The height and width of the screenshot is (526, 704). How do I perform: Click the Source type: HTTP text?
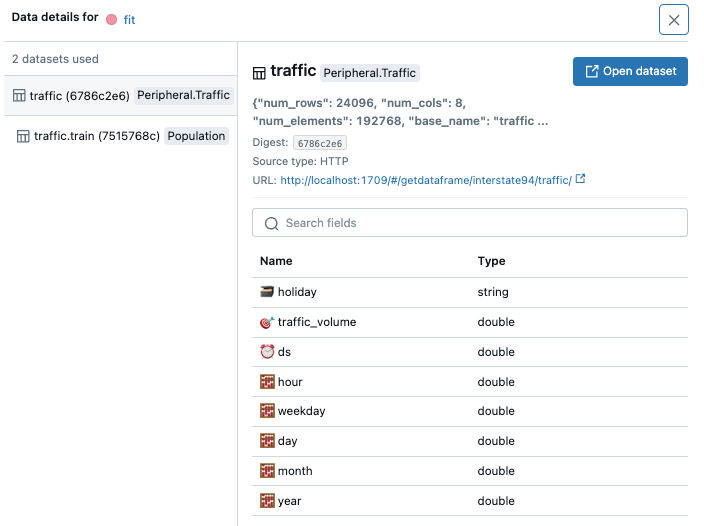pyautogui.click(x=300, y=161)
